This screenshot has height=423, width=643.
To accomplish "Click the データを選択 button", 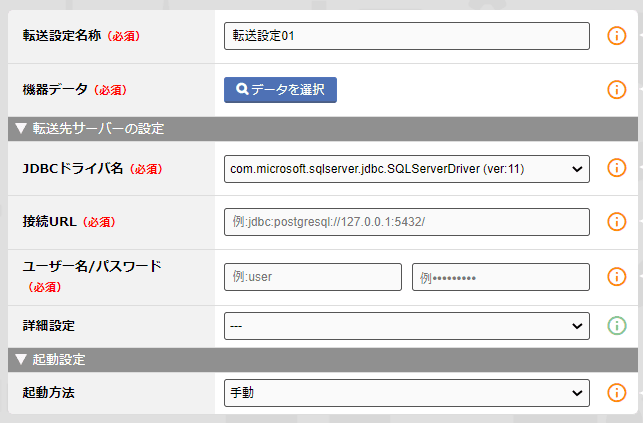I will coord(280,90).
